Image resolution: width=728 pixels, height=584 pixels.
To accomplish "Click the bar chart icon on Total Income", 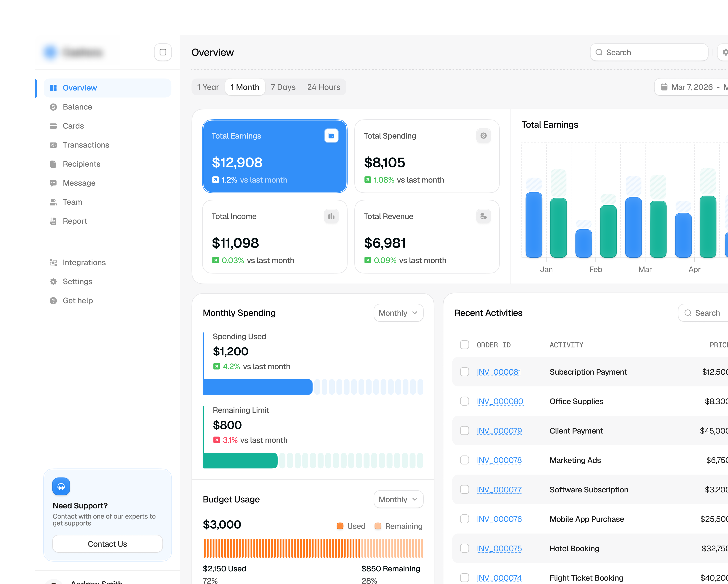I will (331, 216).
